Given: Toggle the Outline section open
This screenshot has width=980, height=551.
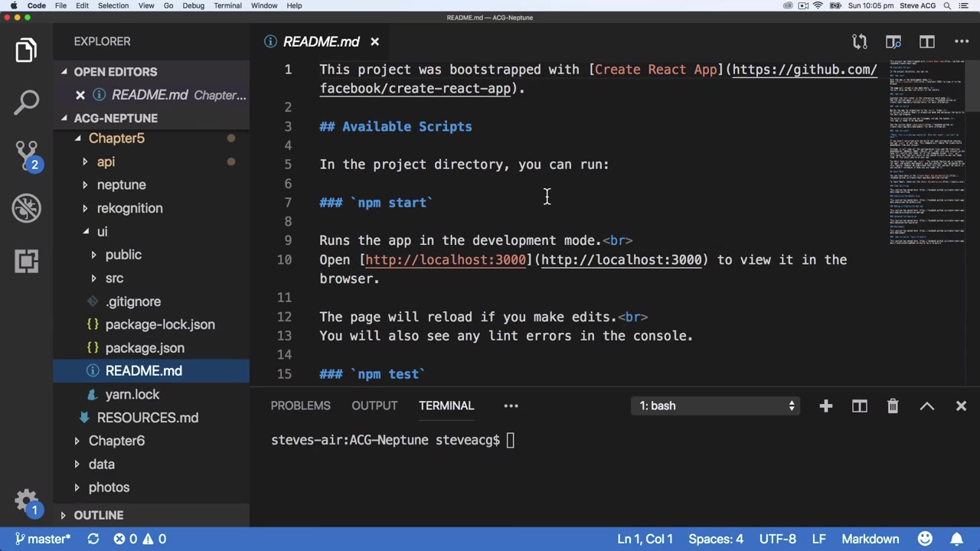Looking at the screenshot, I should [x=98, y=515].
